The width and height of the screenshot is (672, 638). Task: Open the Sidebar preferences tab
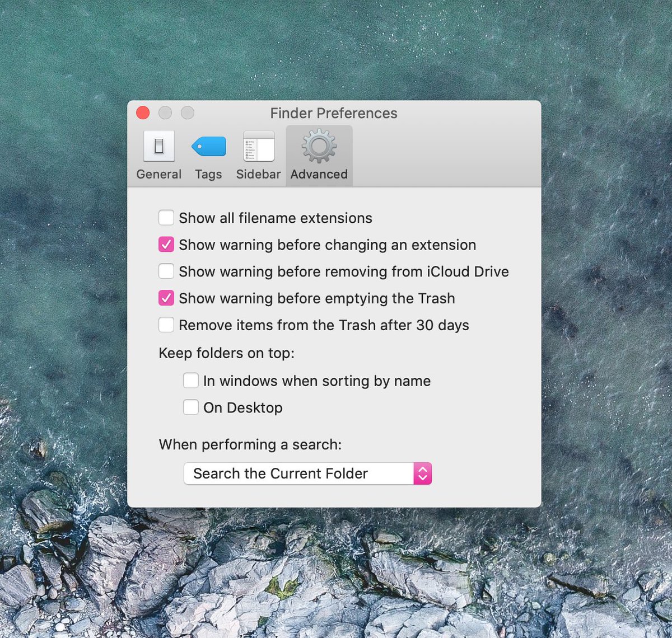(x=258, y=156)
